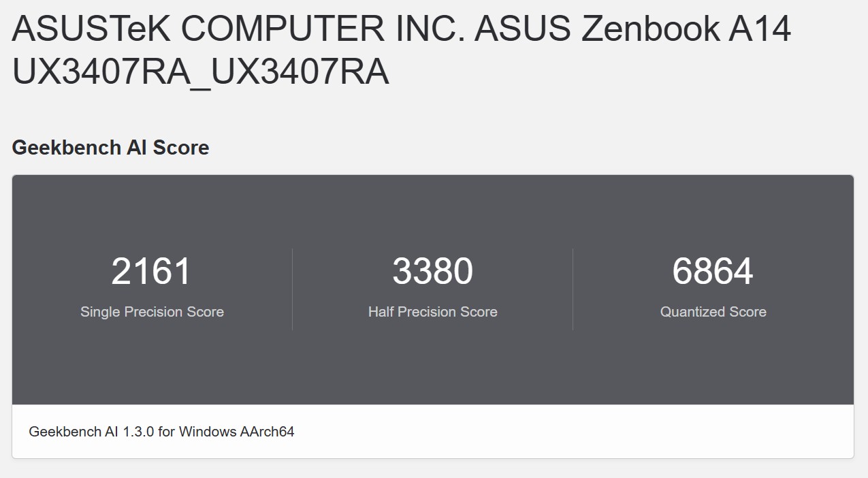Click "A14" at the title's end
This screenshot has height=478, width=868.
760,30
